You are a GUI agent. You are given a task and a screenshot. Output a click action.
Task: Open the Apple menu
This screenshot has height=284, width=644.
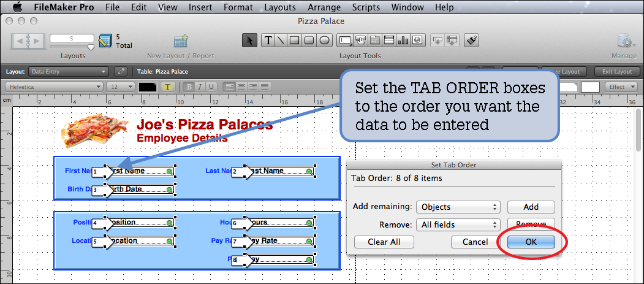point(18,7)
